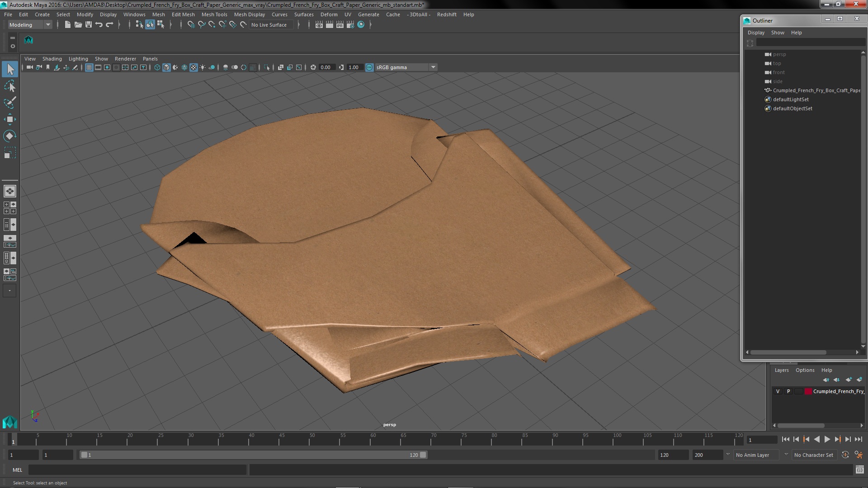
Task: Click No Live Surface field
Action: point(272,25)
